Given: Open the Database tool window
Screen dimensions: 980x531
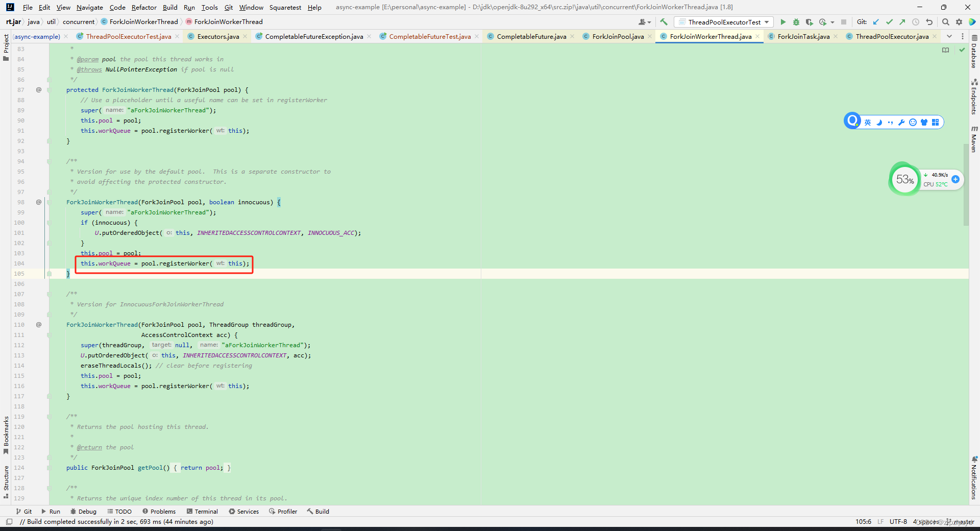Looking at the screenshot, I should point(974,51).
